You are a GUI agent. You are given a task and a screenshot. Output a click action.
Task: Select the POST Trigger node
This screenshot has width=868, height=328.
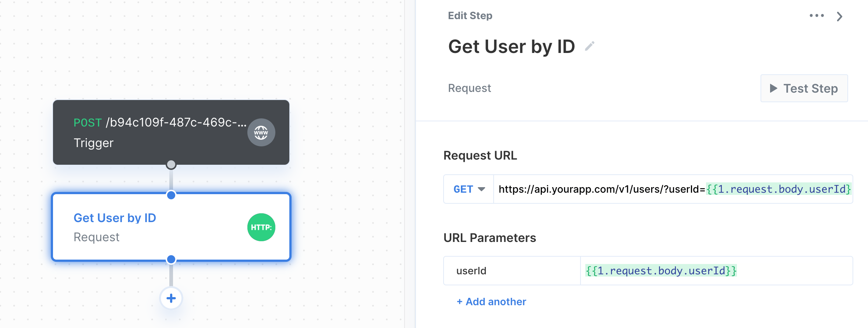click(x=171, y=132)
